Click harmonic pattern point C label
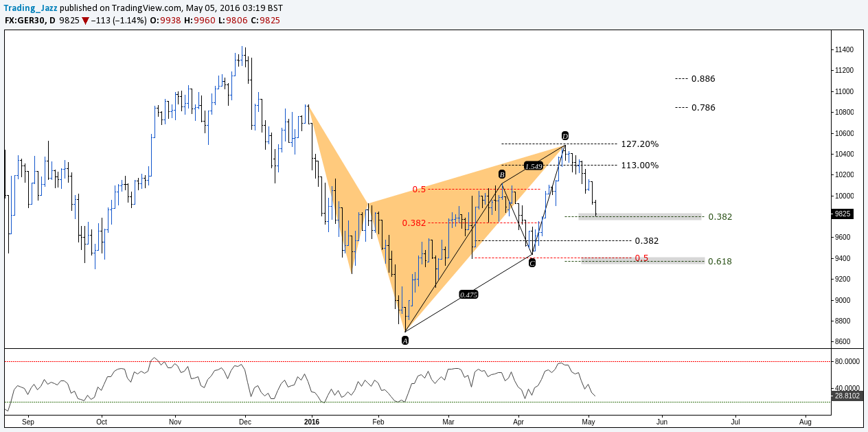The image size is (868, 432). 532,262
